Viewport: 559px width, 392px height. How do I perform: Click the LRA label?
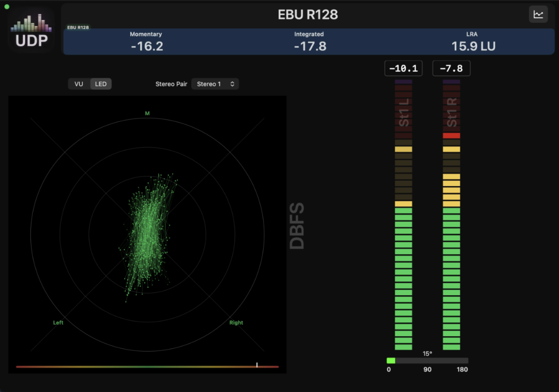pos(472,34)
